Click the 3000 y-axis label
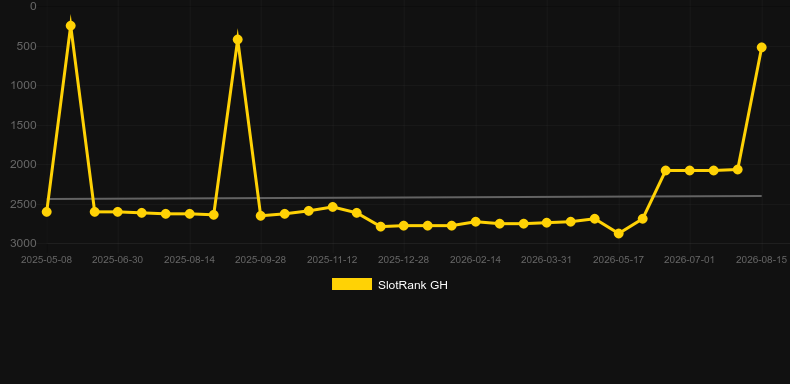This screenshot has width=790, height=384. point(24,244)
